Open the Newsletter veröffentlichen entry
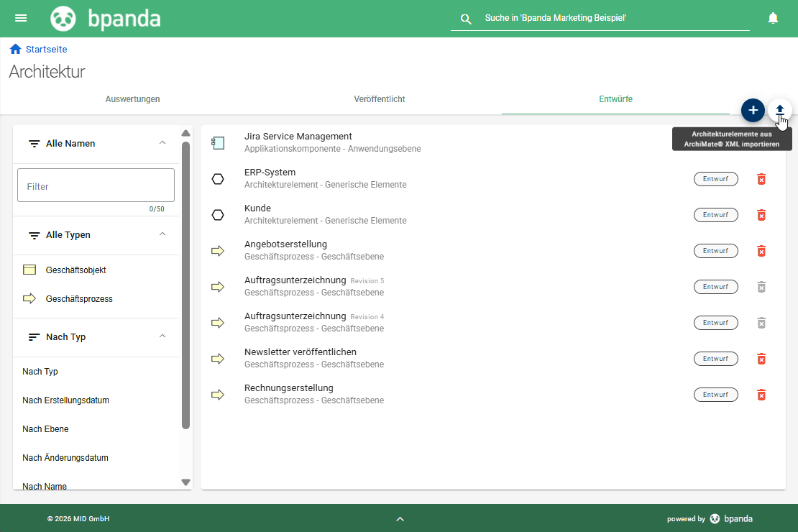Image resolution: width=798 pixels, height=532 pixels. [493, 359]
